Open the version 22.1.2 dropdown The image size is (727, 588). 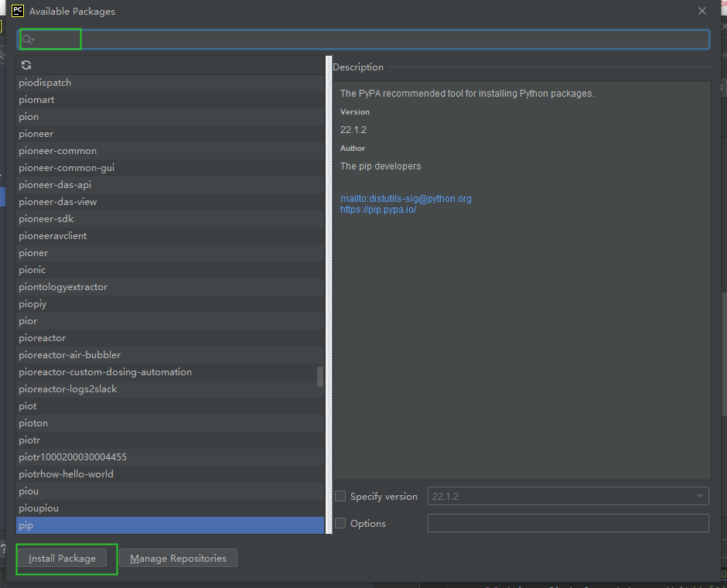568,496
